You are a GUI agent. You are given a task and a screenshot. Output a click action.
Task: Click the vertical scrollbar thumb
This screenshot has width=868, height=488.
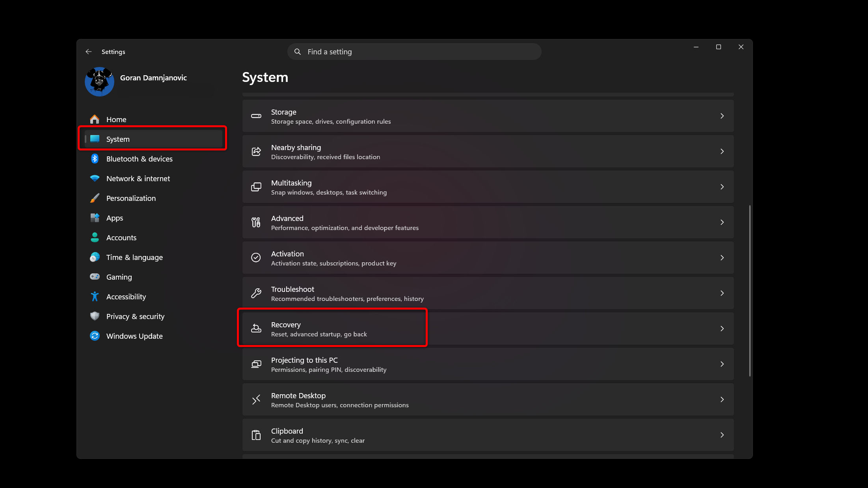(749, 291)
